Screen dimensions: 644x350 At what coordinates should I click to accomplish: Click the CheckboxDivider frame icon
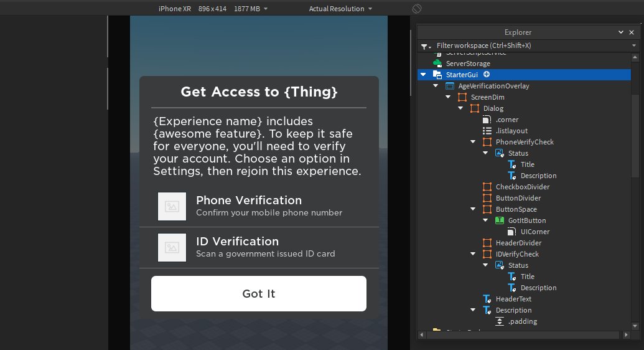coord(487,187)
